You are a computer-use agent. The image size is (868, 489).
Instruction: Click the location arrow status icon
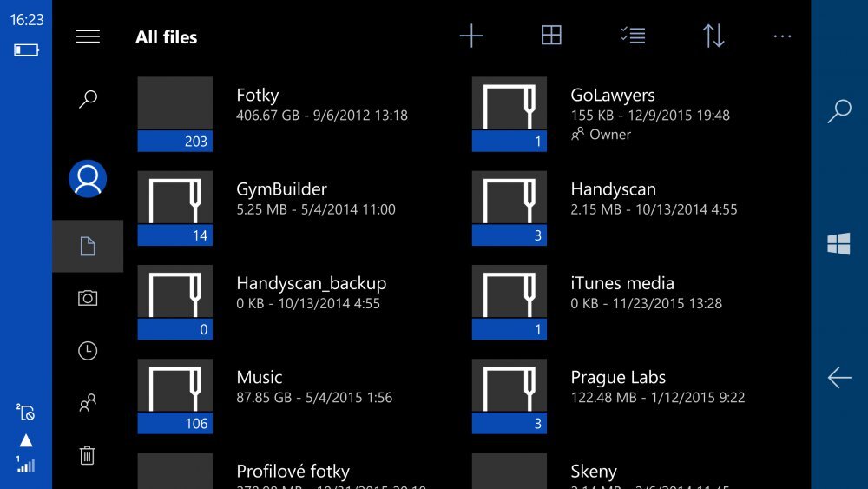(26, 440)
